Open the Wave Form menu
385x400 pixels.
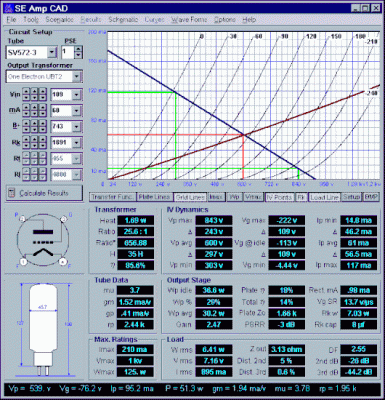(x=189, y=20)
